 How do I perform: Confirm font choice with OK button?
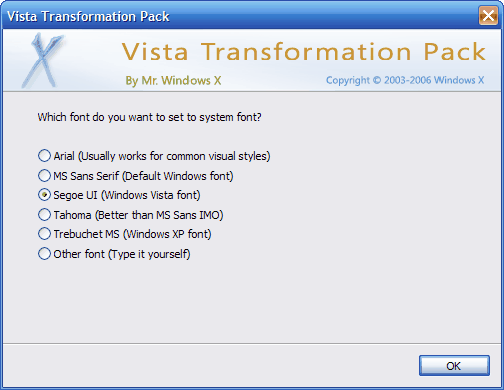454,366
